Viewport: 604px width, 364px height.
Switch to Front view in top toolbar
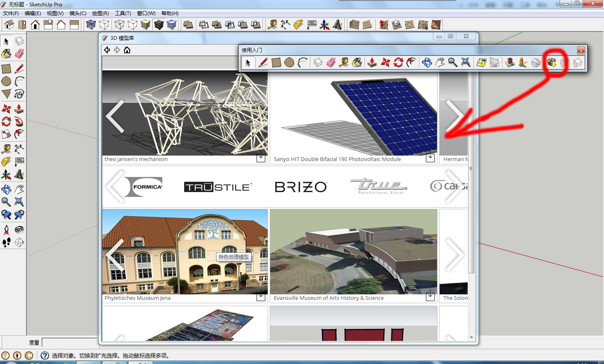(35, 25)
